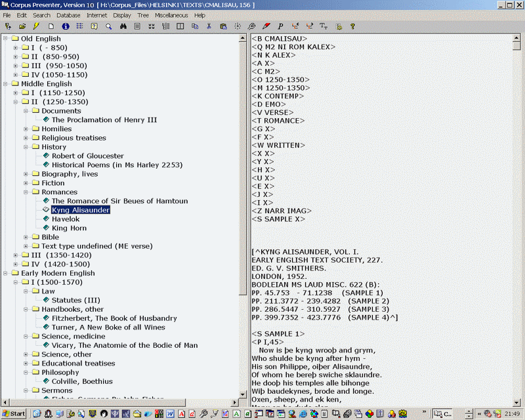This screenshot has height=420, width=525.
Task: Collapse the Romances folder
Action: coord(26,192)
